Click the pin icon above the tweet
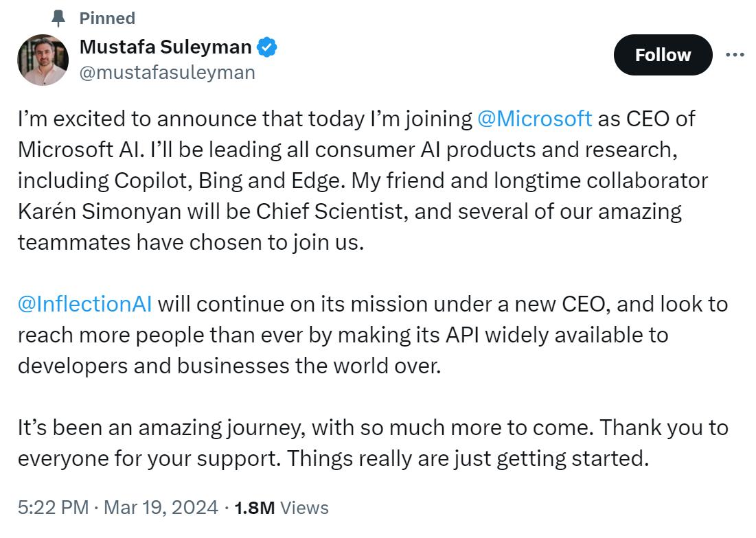Image resolution: width=756 pixels, height=538 pixels. (x=58, y=18)
